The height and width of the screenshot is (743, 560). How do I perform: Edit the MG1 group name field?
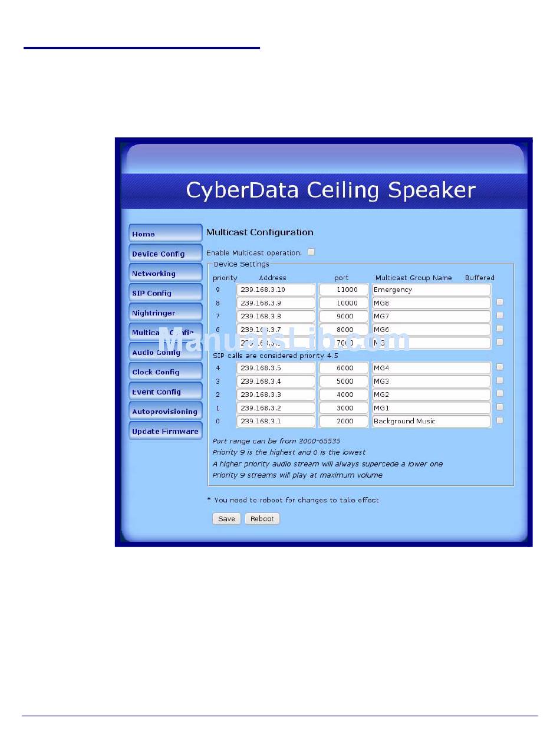pyautogui.click(x=431, y=408)
